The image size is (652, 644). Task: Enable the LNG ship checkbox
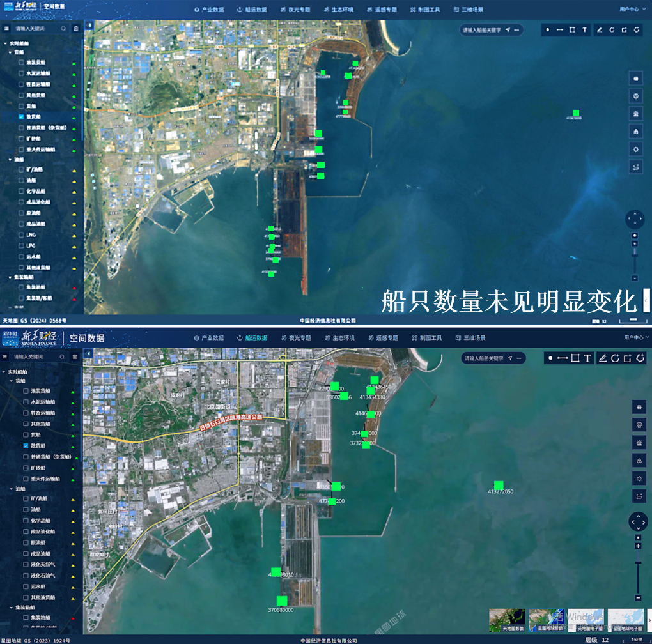click(21, 234)
